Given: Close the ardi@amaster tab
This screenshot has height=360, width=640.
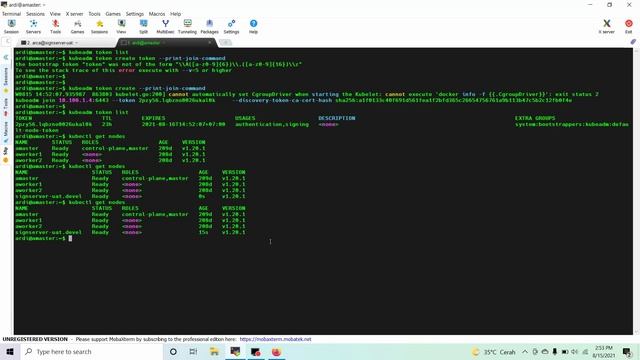Looking at the screenshot, I should point(210,42).
